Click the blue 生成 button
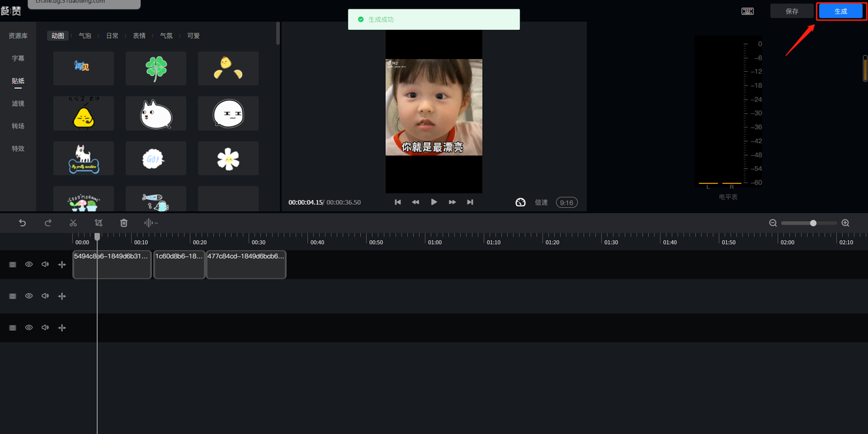The image size is (868, 434). tap(840, 12)
